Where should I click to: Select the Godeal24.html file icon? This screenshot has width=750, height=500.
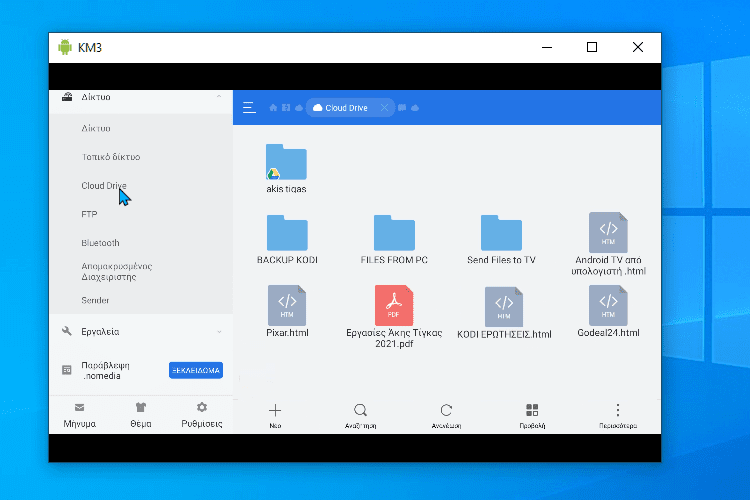608,305
